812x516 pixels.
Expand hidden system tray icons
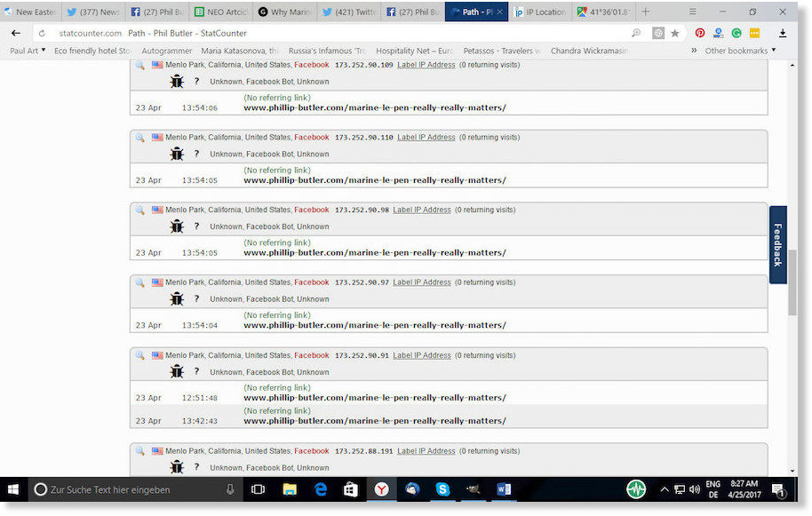pos(664,489)
